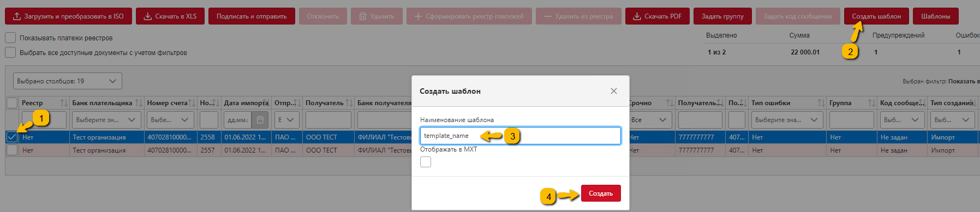Close the Создать шаблон dialog with the X
This screenshot has height=212, width=980.
pyautogui.click(x=614, y=91)
